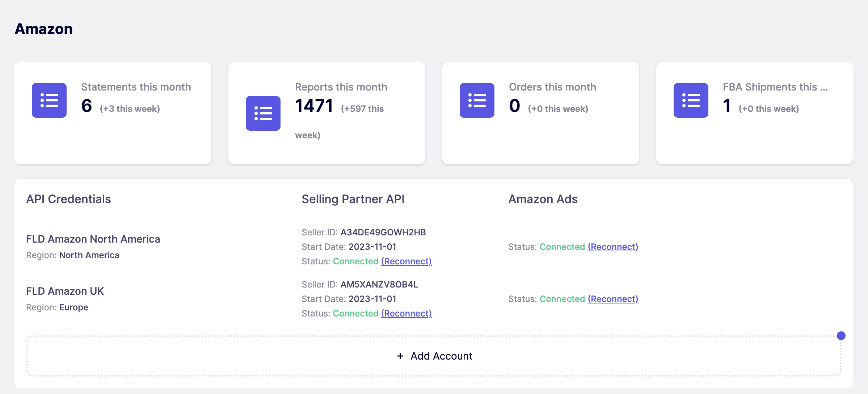Image resolution: width=868 pixels, height=394 pixels.
Task: Select the FLD Amazon North America account name
Action: [x=93, y=239]
